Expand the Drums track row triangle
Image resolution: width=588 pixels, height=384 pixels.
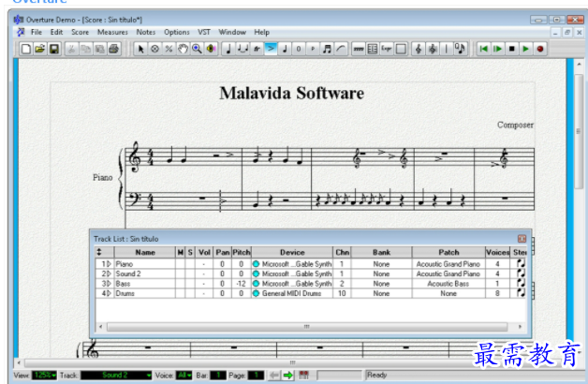click(x=110, y=293)
